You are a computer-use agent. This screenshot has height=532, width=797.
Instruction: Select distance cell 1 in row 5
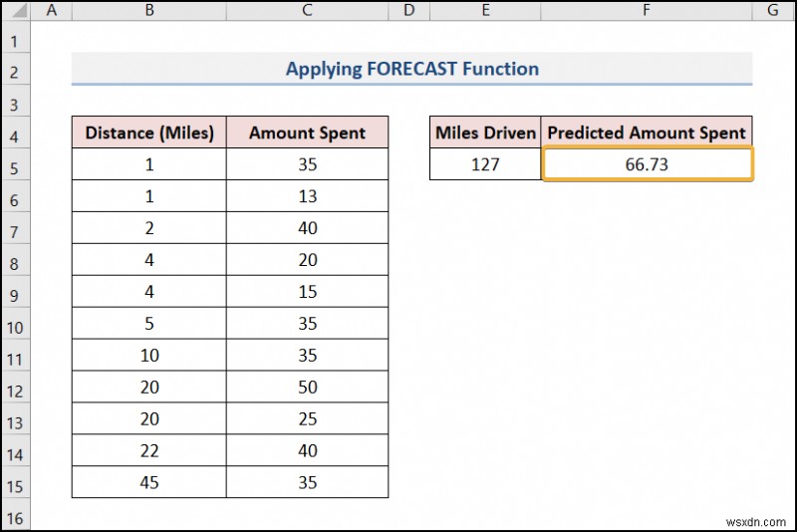tap(149, 164)
